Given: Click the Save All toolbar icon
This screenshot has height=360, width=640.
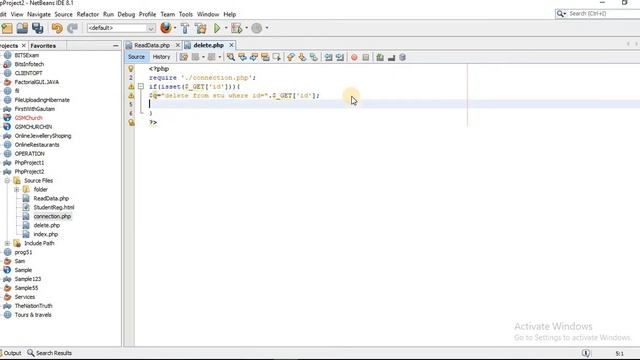Looking at the screenshot, I should click(38, 28).
